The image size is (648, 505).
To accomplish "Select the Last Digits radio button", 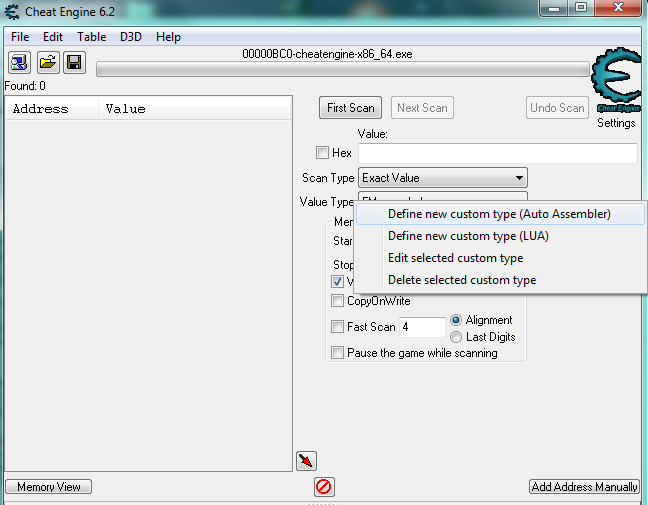I will (x=456, y=337).
